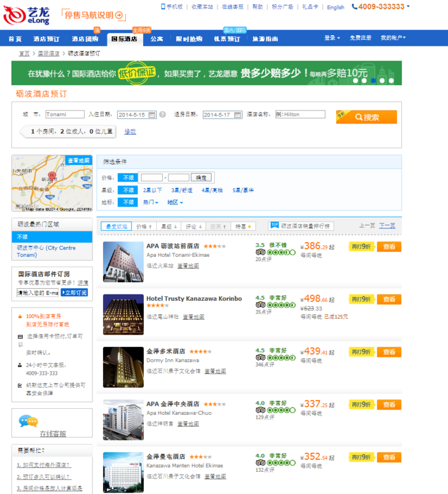Click the 4009-333333 phone number icon

tap(354, 6)
